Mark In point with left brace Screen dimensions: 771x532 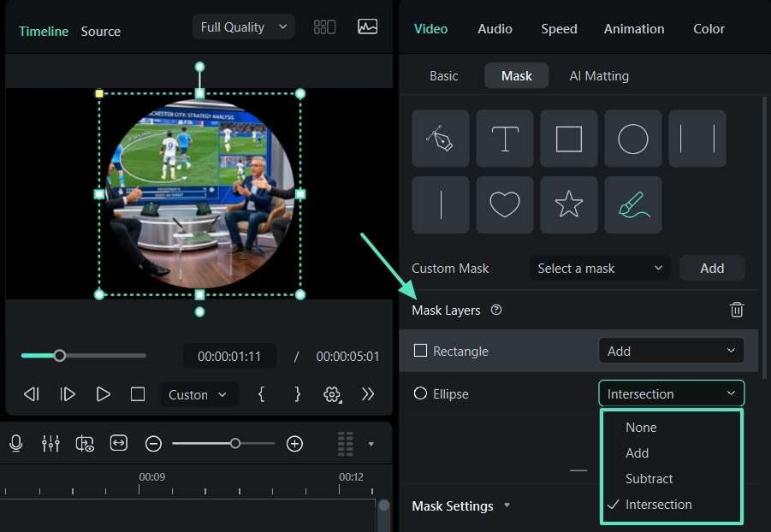click(x=262, y=394)
